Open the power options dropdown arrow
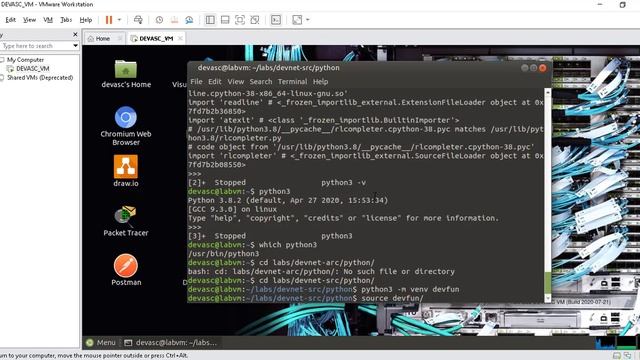 point(119,20)
